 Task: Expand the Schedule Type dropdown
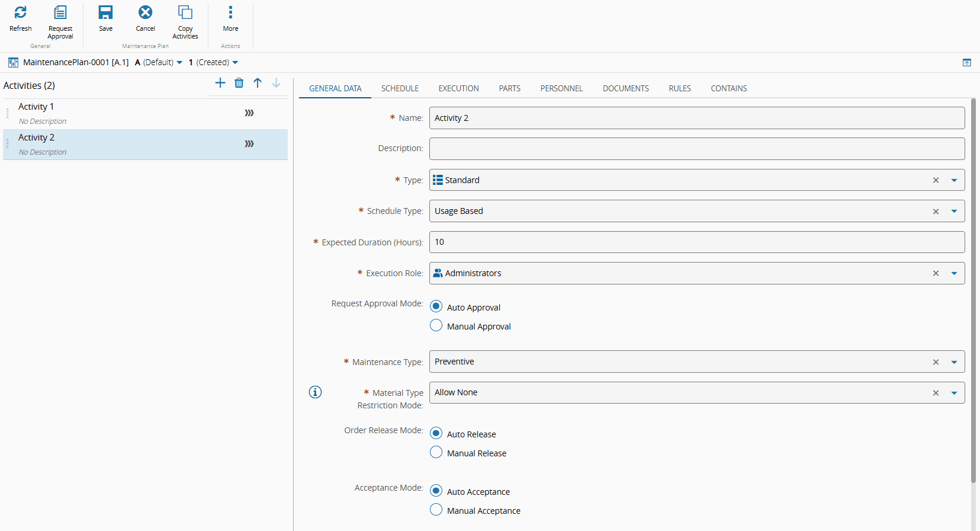954,212
